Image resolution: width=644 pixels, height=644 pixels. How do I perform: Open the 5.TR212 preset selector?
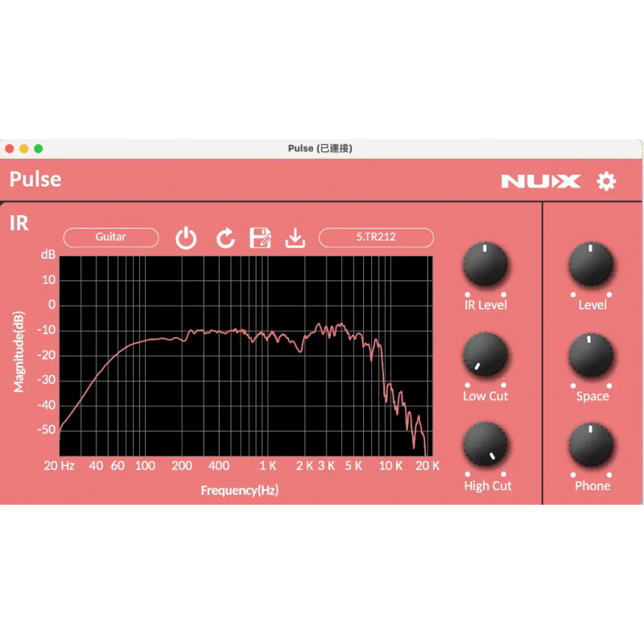click(376, 237)
